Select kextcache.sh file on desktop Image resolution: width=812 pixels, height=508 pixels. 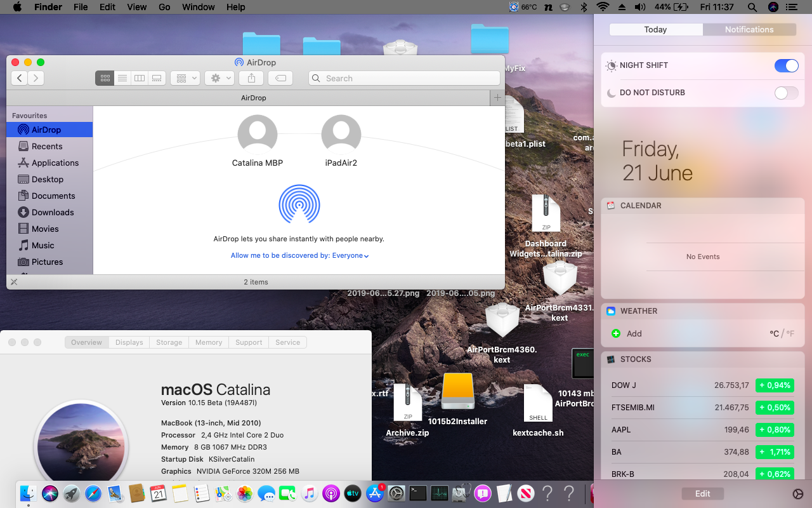pyautogui.click(x=538, y=411)
